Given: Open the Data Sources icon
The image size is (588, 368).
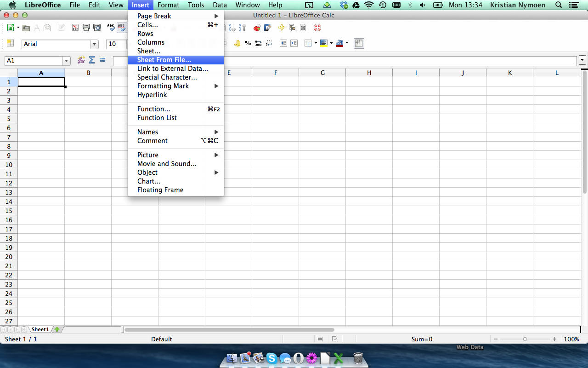Looking at the screenshot, I should click(303, 28).
